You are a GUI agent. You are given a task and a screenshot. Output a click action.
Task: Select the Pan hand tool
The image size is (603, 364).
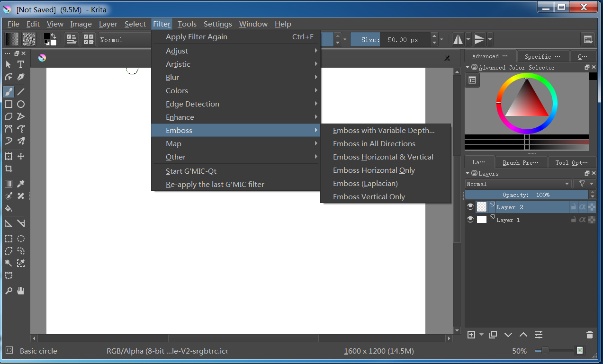pos(21,291)
